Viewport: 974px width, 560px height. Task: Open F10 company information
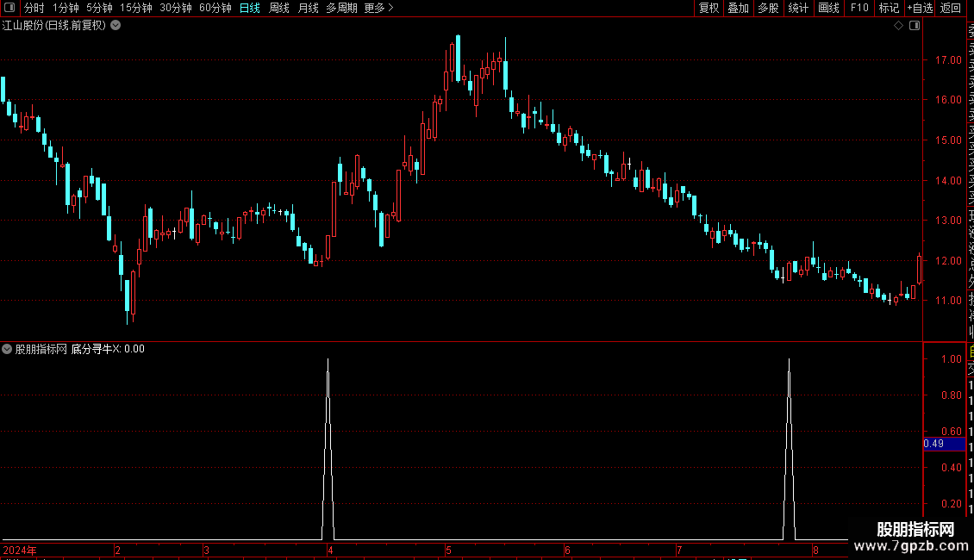pos(859,8)
